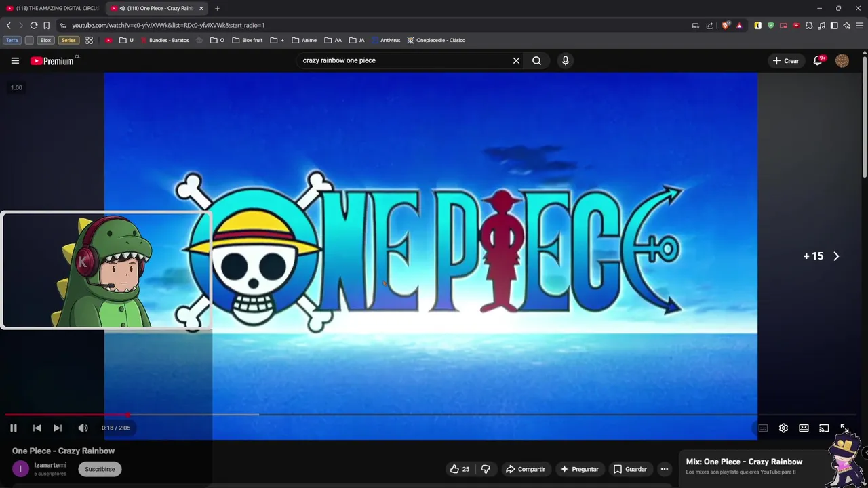
Task: Click the share page icon in address bar
Action: (709, 25)
